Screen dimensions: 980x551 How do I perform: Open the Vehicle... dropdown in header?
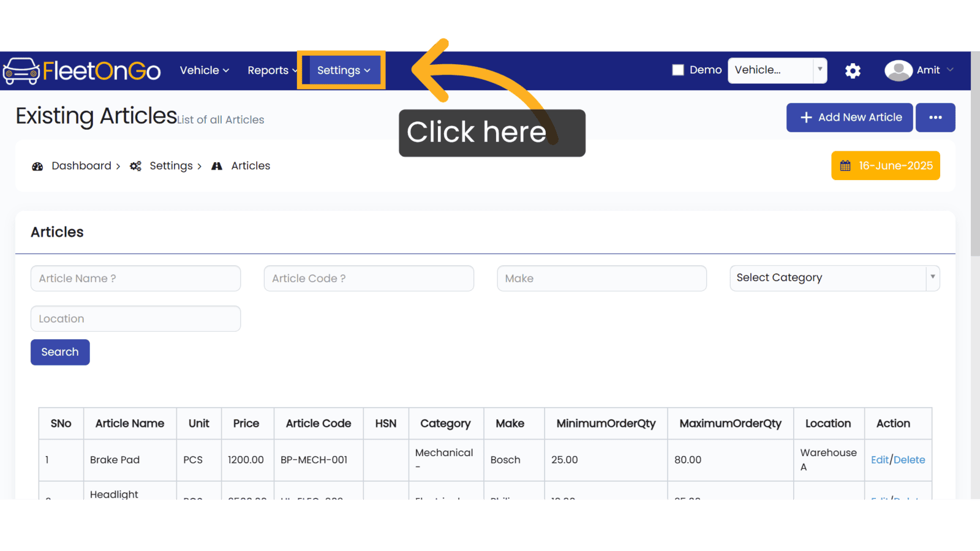(777, 70)
